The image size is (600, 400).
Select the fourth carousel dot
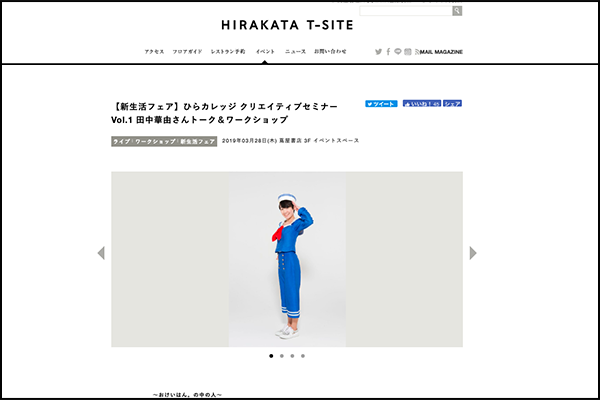(x=303, y=356)
